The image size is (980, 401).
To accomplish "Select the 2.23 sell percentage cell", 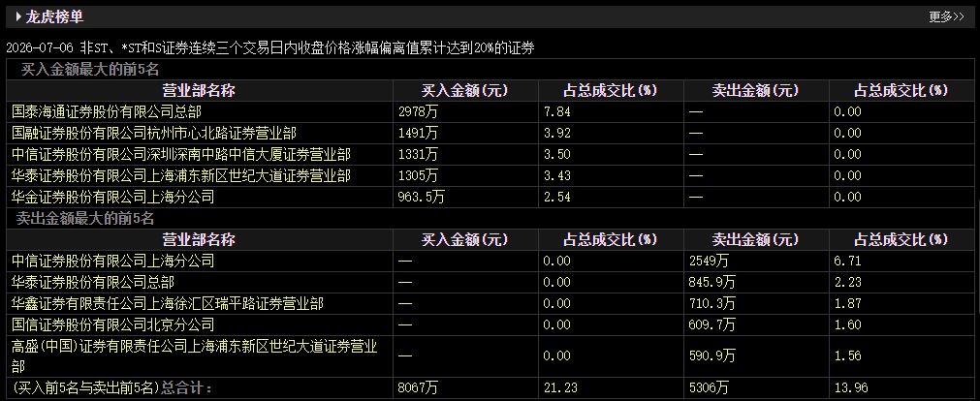I will [x=847, y=282].
